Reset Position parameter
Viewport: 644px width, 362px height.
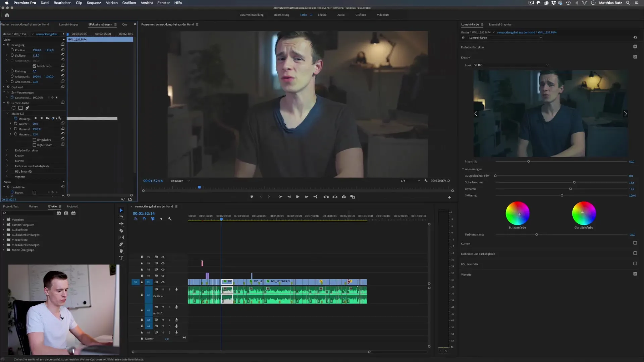[x=63, y=50]
